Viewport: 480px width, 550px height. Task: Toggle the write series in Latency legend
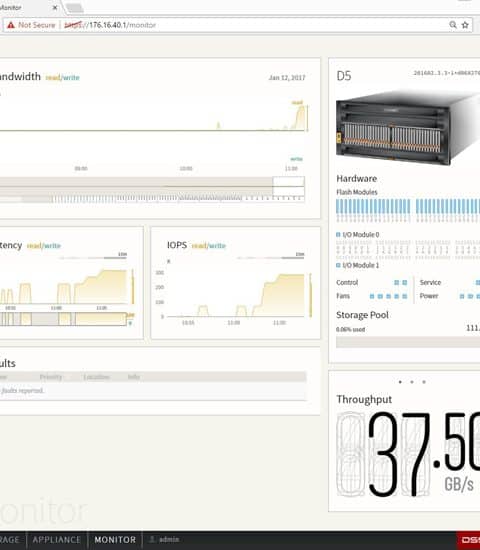coord(53,246)
